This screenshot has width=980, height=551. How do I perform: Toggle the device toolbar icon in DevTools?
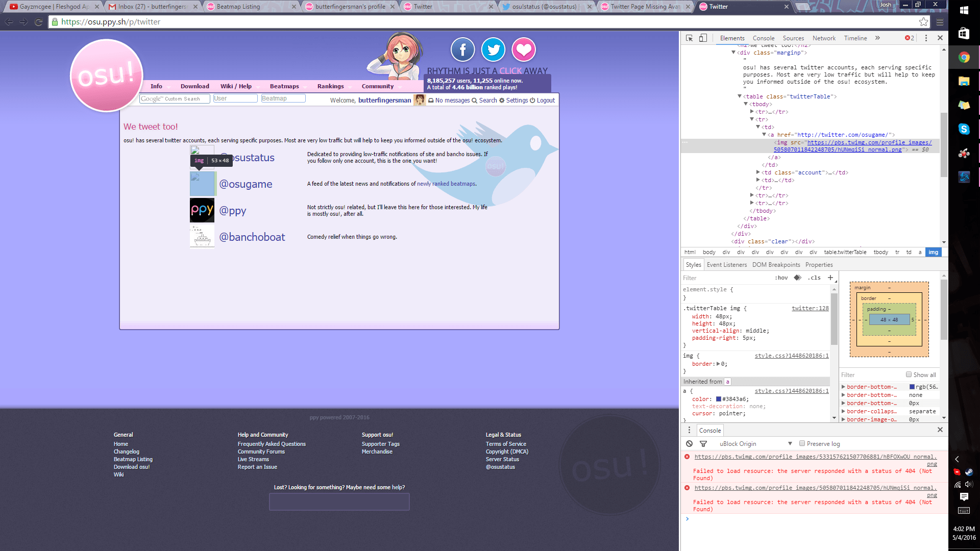[703, 38]
